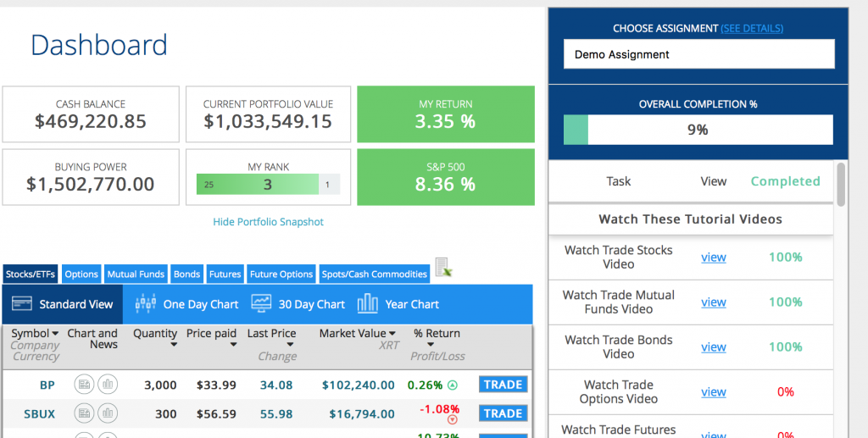The height and width of the screenshot is (438, 868).
Task: View the Watch Trade Options Video task
Action: pos(713,391)
